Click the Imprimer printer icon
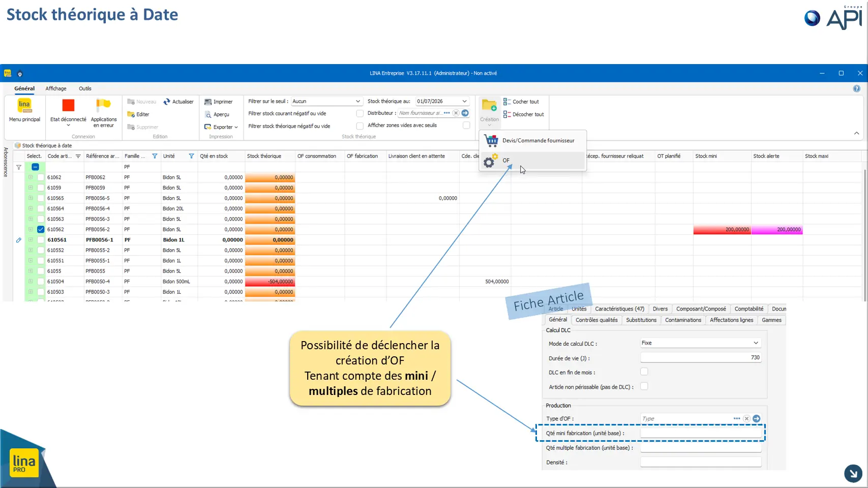Image resolution: width=868 pixels, height=488 pixels. (x=207, y=102)
